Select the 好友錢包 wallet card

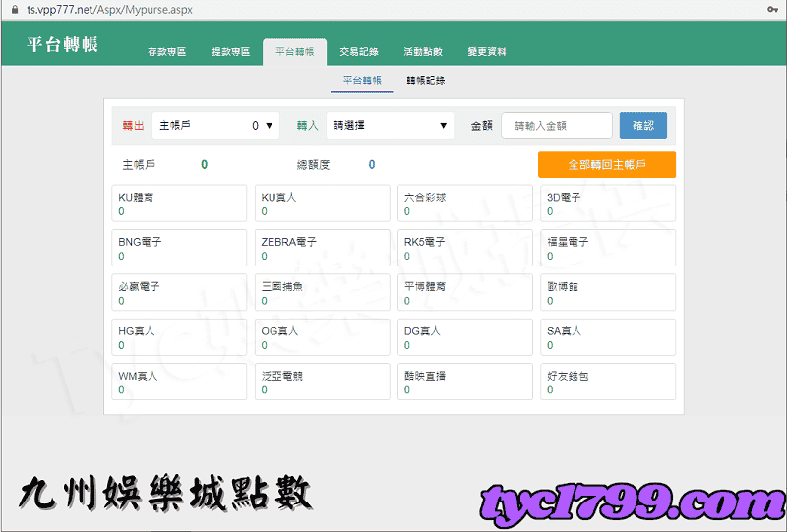608,382
